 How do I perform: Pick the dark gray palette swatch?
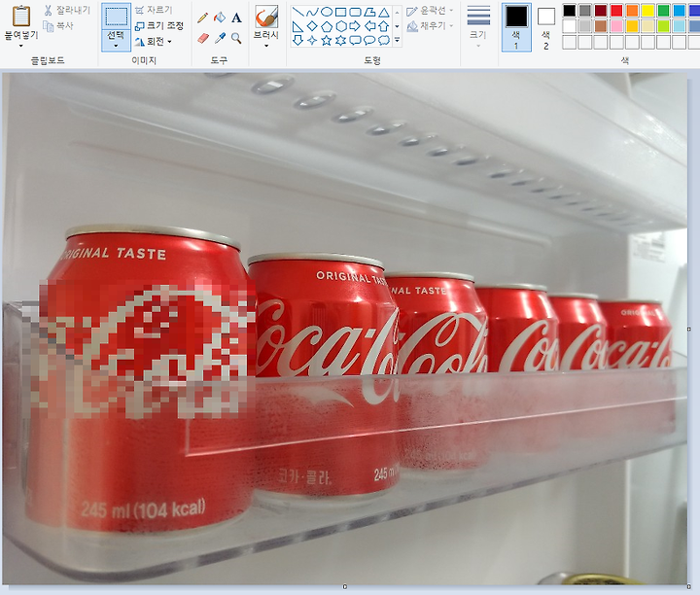pos(585,11)
